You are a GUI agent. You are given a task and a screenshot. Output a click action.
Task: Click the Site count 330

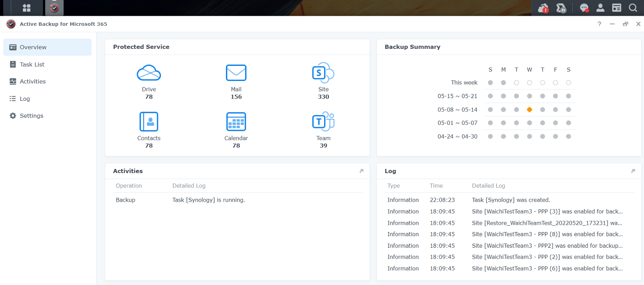point(323,97)
